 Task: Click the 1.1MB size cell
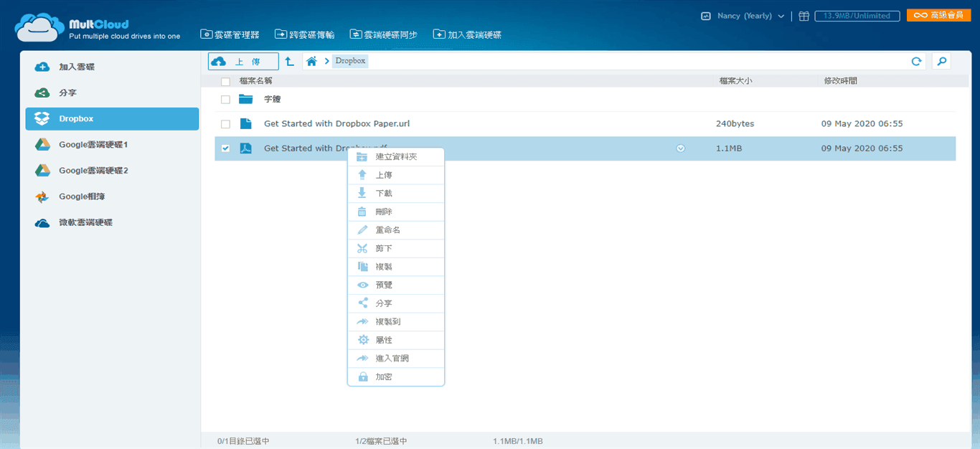(729, 148)
